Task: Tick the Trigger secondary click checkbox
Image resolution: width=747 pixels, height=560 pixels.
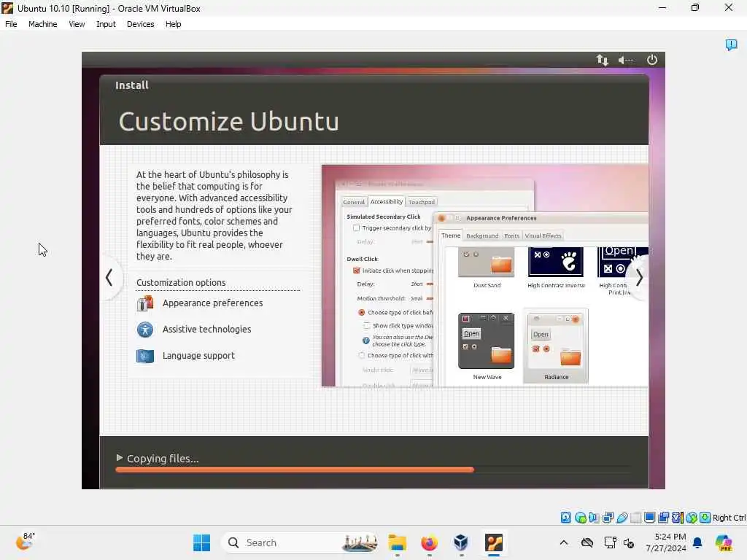Action: (x=356, y=228)
